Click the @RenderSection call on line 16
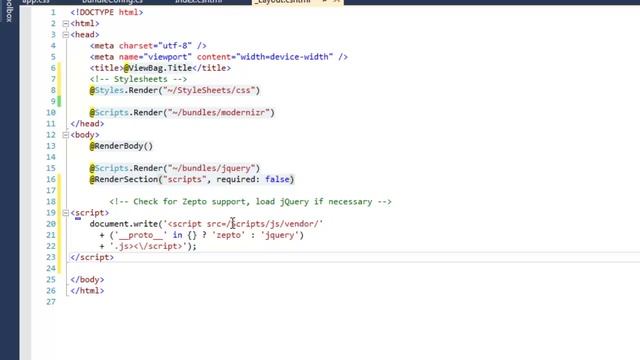This screenshot has width=640, height=360. (x=192, y=179)
